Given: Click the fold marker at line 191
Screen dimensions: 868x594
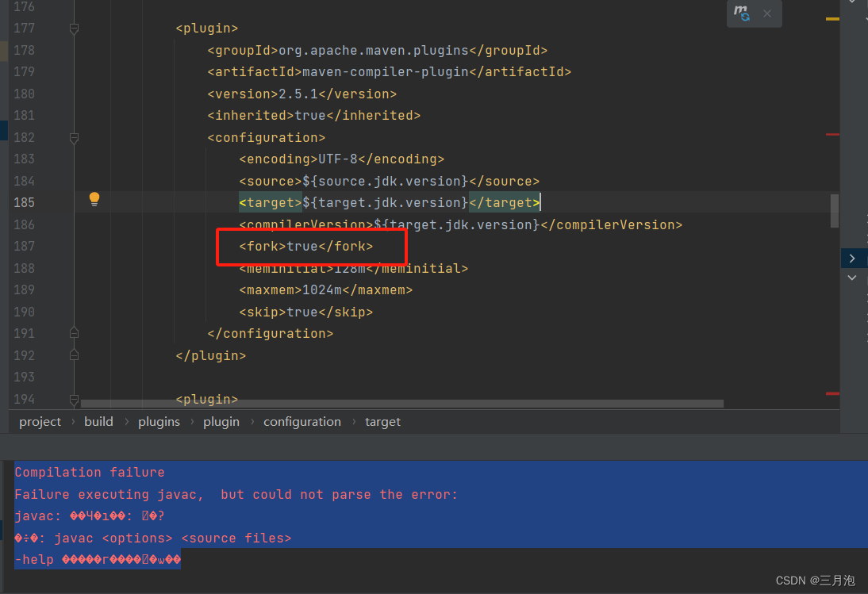Looking at the screenshot, I should [74, 332].
